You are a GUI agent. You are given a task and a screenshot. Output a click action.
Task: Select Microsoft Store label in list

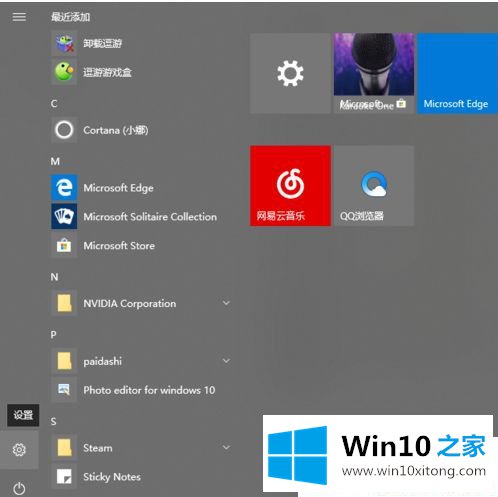pyautogui.click(x=119, y=246)
